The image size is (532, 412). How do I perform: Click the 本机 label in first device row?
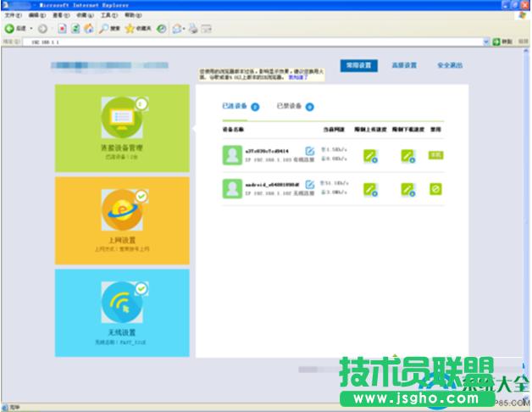435,155
